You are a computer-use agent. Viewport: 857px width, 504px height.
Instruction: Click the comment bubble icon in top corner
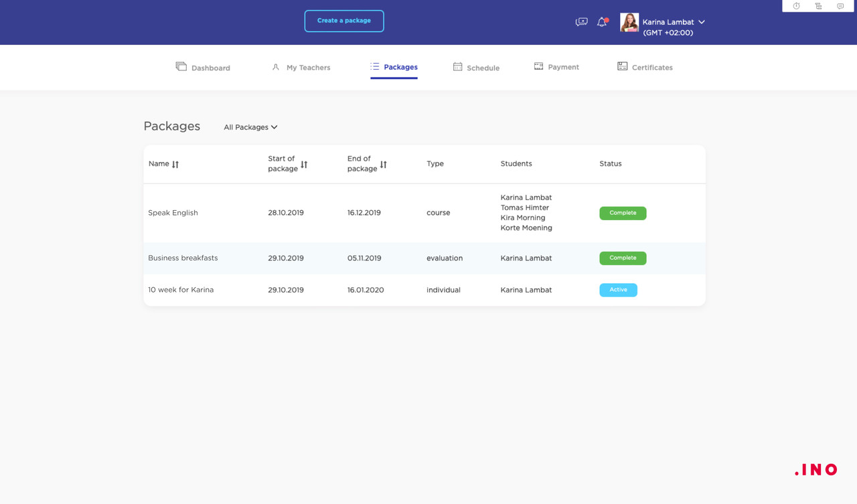tap(840, 6)
